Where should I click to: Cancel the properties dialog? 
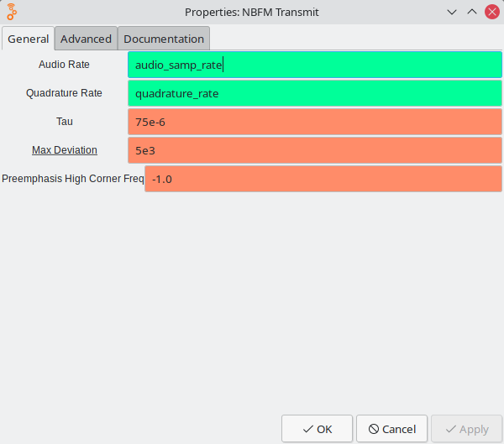click(391, 429)
